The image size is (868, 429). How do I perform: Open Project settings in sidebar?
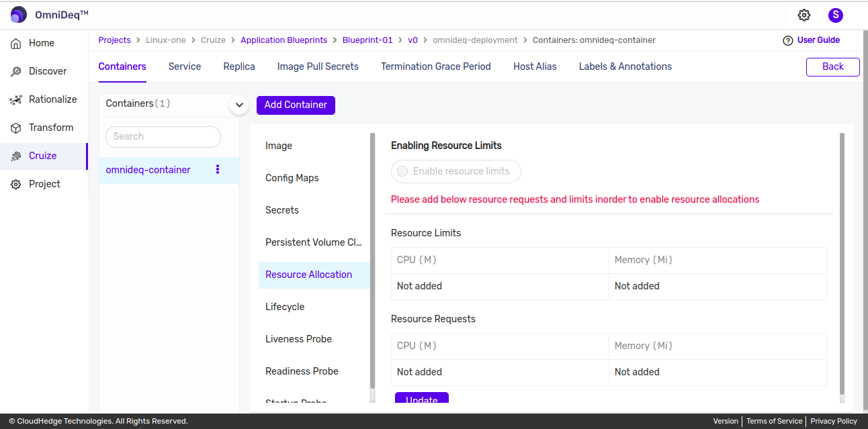click(44, 184)
